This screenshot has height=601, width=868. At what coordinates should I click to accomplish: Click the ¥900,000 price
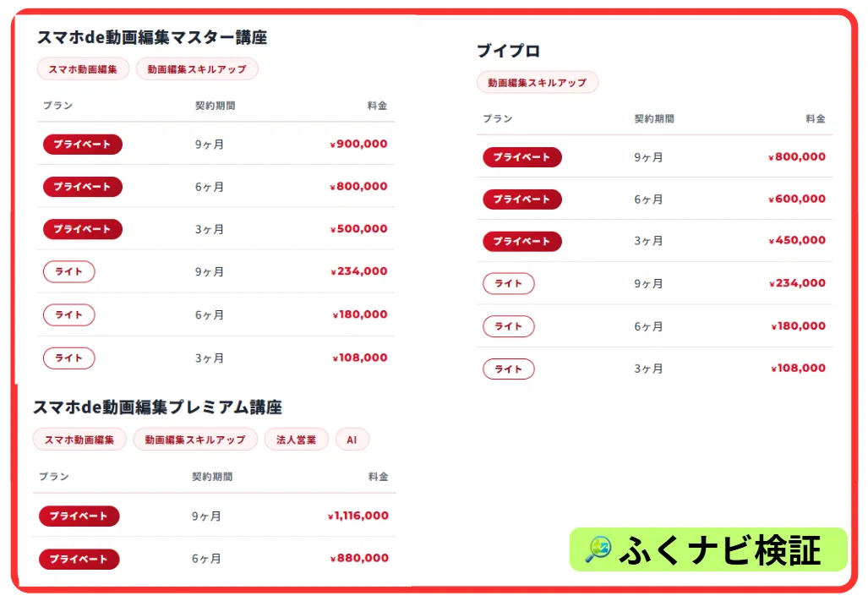pos(358,144)
